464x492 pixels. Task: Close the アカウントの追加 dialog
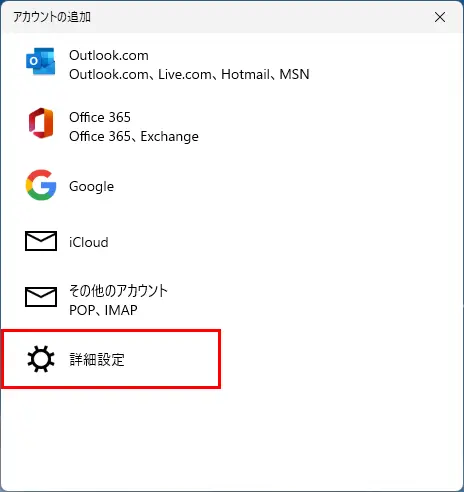pyautogui.click(x=440, y=17)
